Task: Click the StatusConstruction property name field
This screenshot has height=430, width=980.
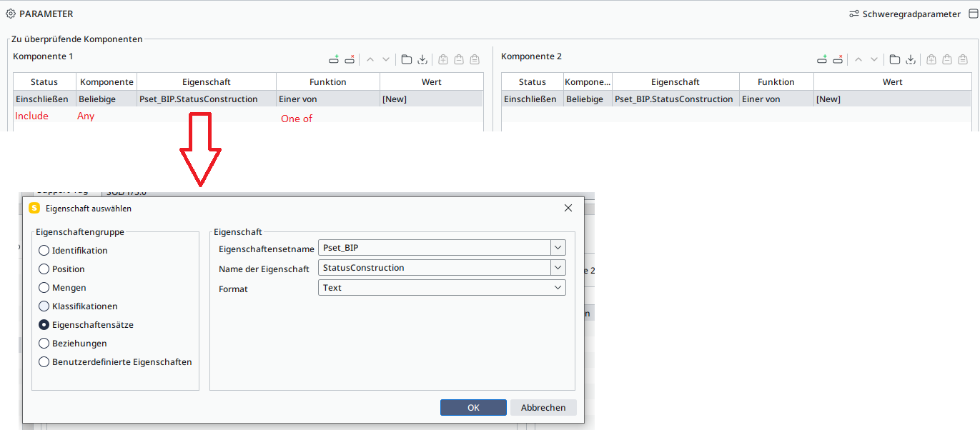Action: tap(435, 268)
